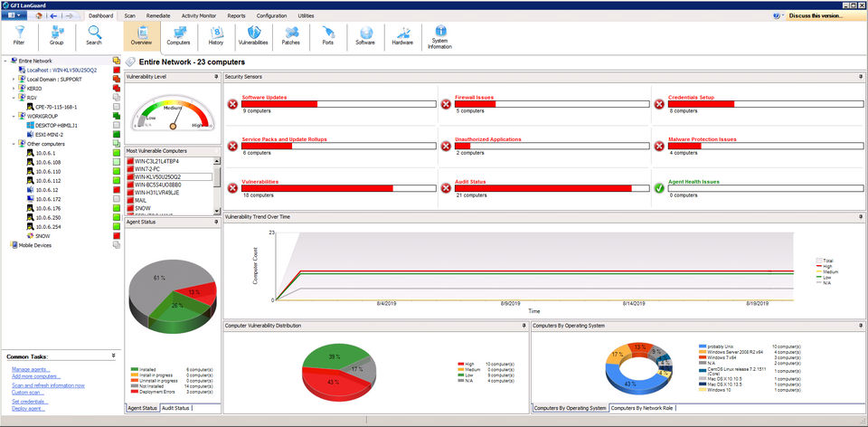Open the application menu button
Viewport: 868px width, 427px height.
pyautogui.click(x=14, y=16)
